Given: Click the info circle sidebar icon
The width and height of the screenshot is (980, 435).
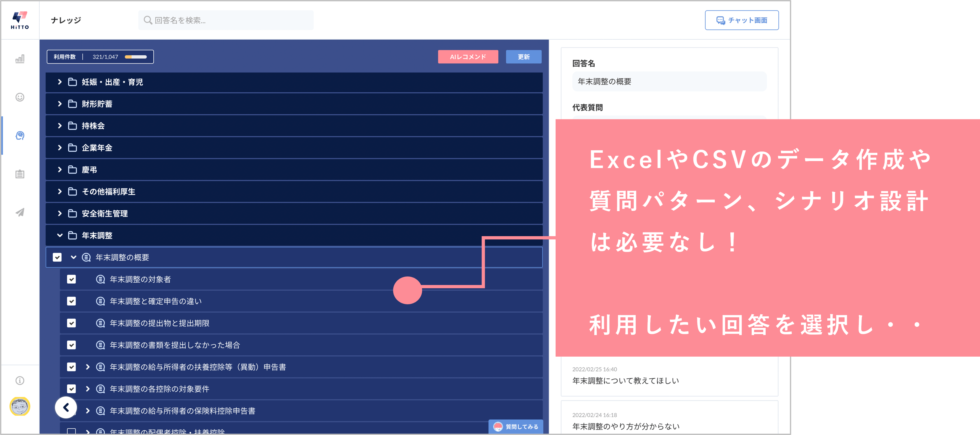Looking at the screenshot, I should 20,380.
